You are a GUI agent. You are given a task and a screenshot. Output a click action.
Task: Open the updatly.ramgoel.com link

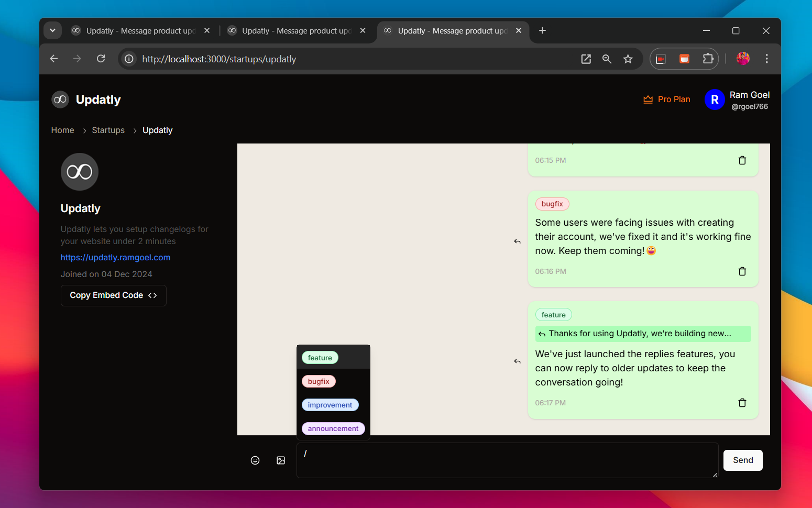click(x=115, y=258)
